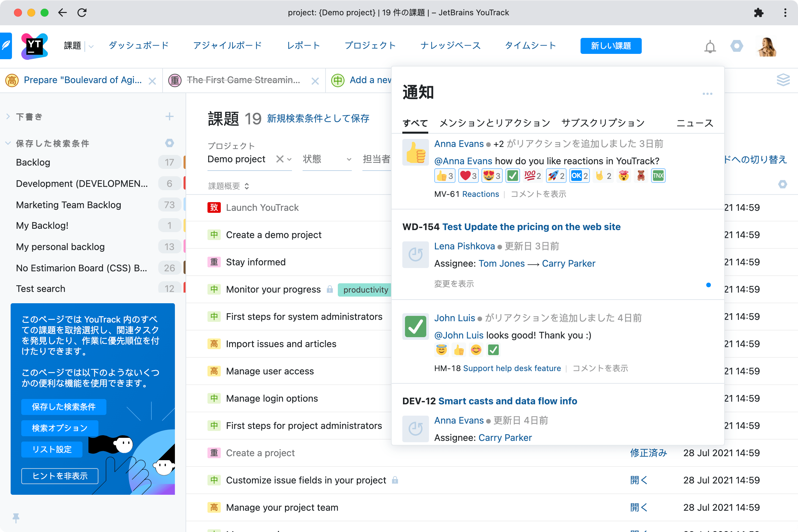Click the 新しい課題 button
798x532 pixels.
611,46
